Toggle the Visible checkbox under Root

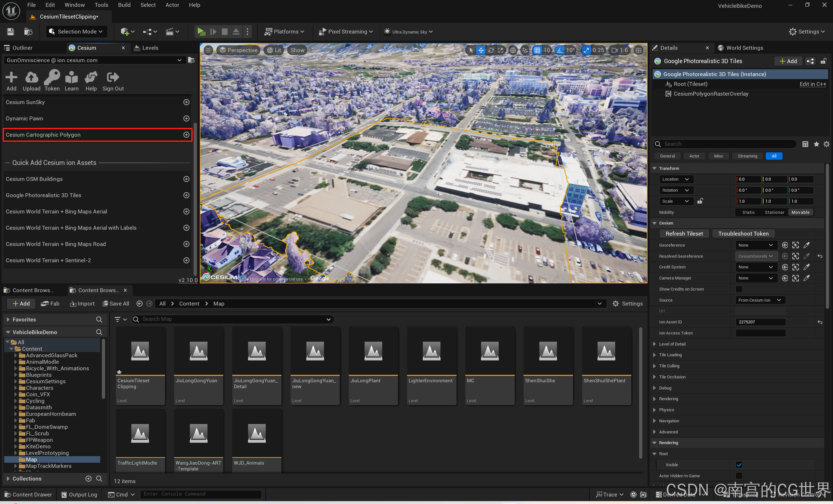[x=740, y=464]
